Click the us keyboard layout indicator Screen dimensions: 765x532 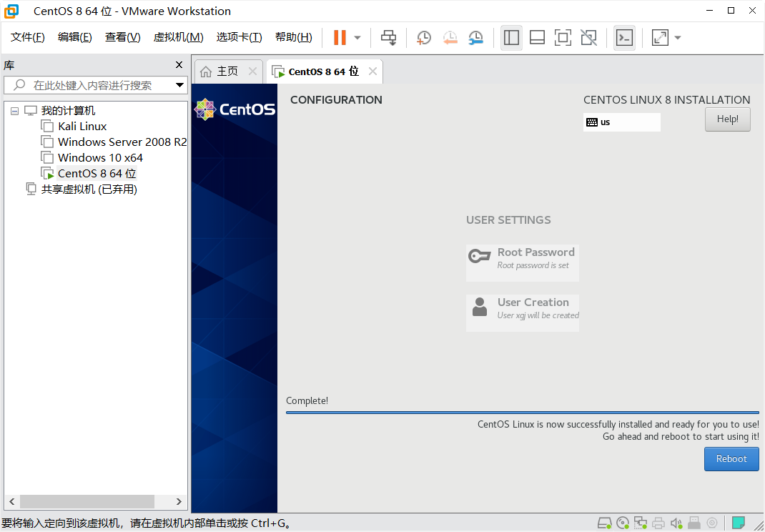621,122
